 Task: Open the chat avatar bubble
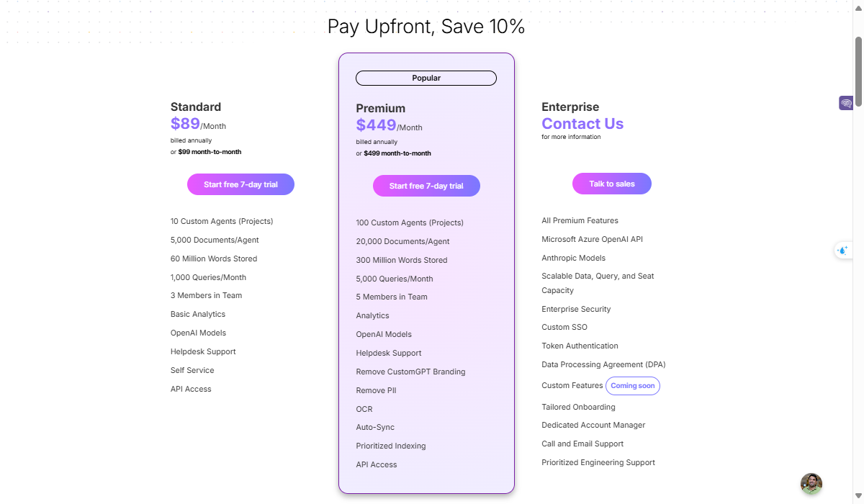811,484
